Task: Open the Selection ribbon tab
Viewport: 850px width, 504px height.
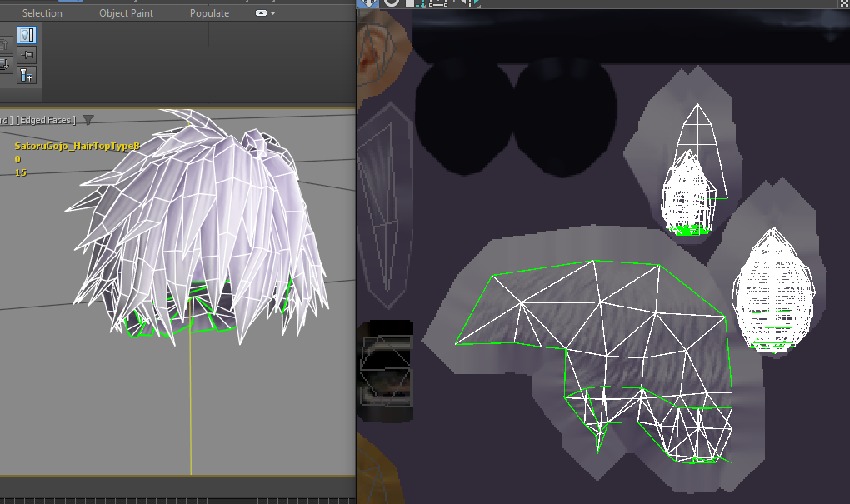Action: click(42, 13)
